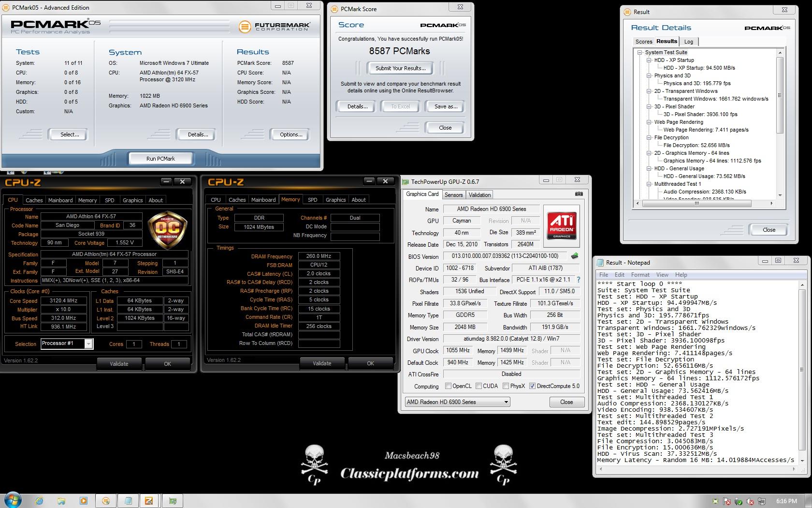Open Notepad's File menu
812x508 pixels.
tap(604, 275)
